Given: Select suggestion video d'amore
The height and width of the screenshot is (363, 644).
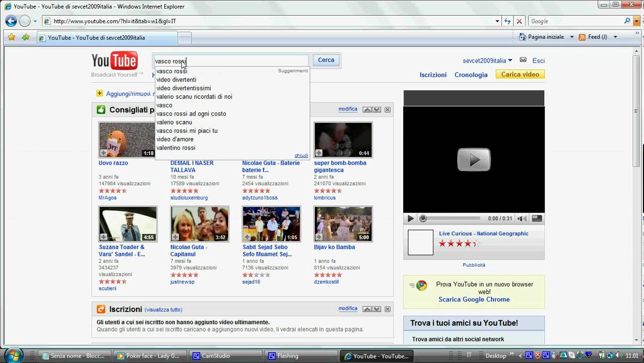Looking at the screenshot, I should 175,139.
